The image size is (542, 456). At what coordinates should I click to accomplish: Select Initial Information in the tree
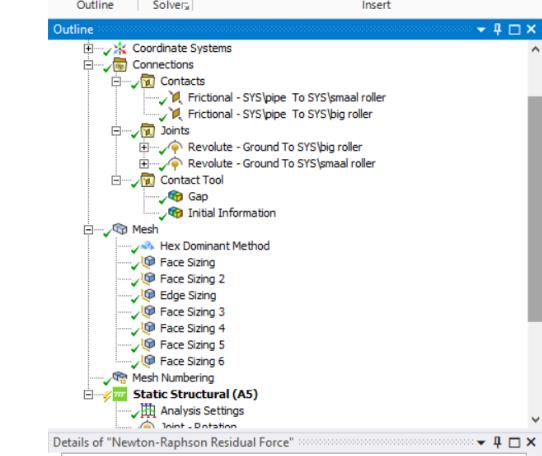point(232,213)
